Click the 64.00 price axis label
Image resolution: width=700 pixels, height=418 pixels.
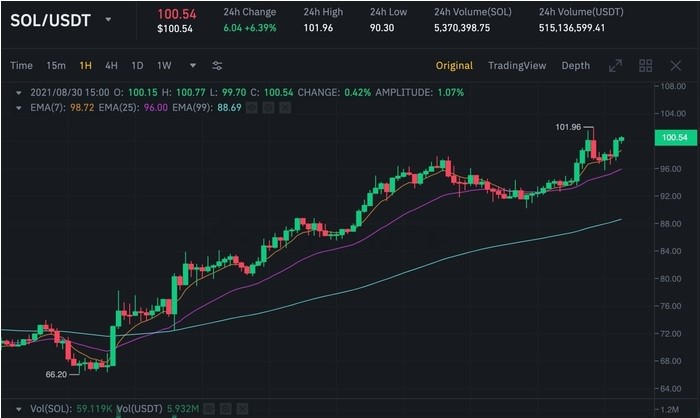pyautogui.click(x=671, y=389)
